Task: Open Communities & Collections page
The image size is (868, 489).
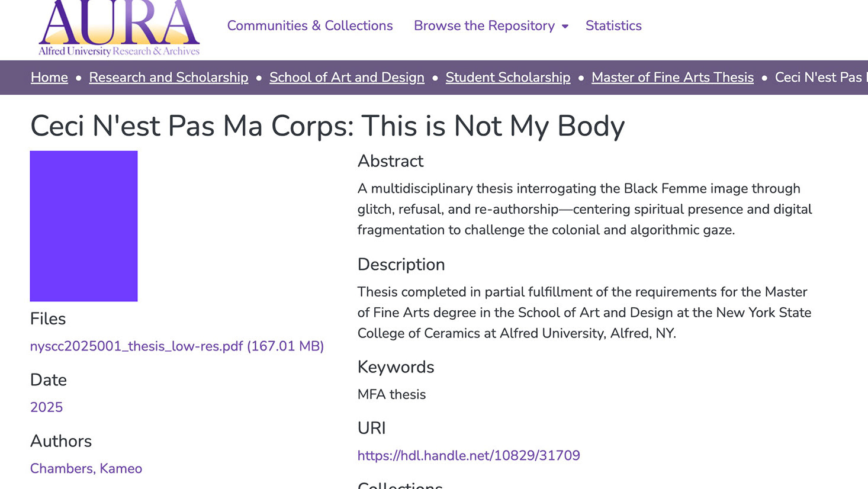Action: [310, 26]
